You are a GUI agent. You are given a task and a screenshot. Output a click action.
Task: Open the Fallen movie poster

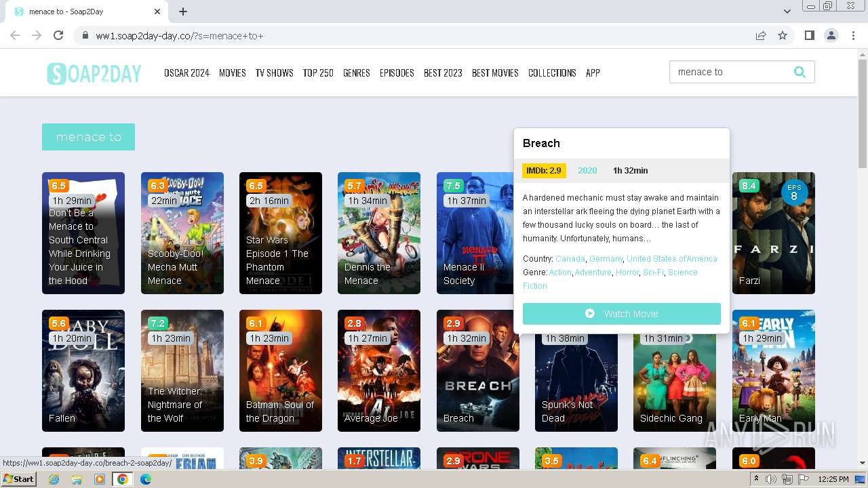coord(83,371)
